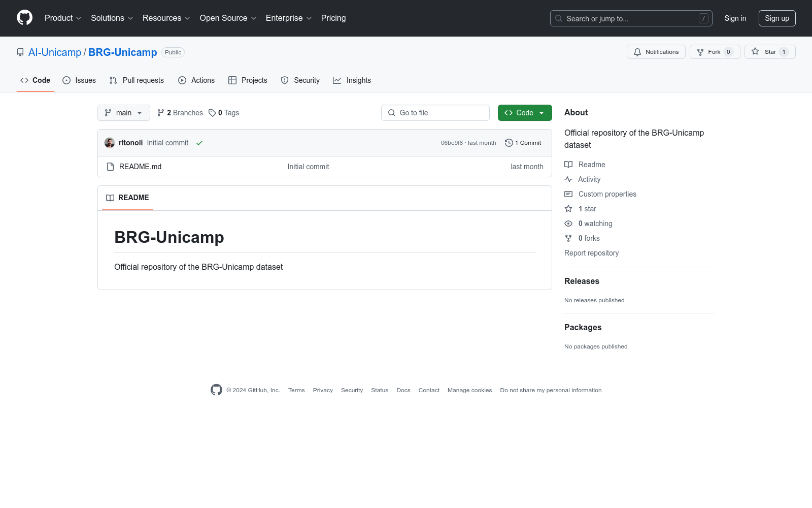Click the Sign up button
This screenshot has width=812, height=508.
pyautogui.click(x=777, y=18)
